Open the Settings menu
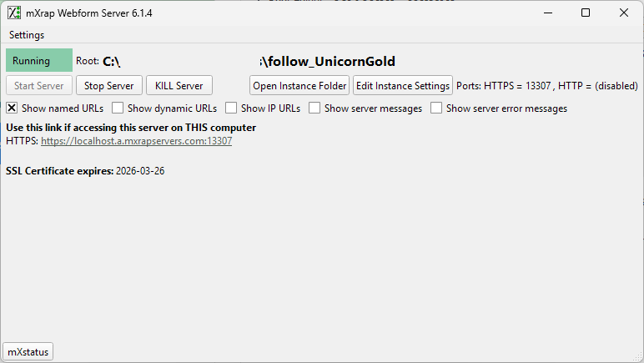The height and width of the screenshot is (363, 644). (27, 35)
